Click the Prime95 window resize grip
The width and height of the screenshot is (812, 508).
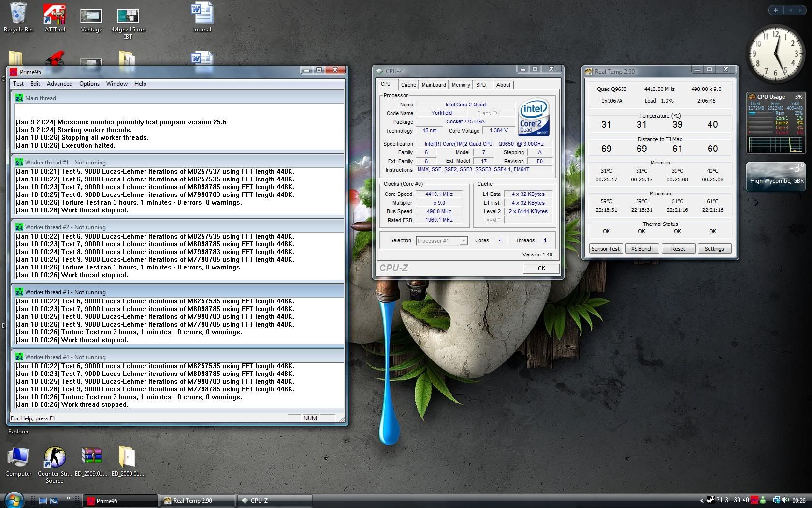(x=342, y=419)
